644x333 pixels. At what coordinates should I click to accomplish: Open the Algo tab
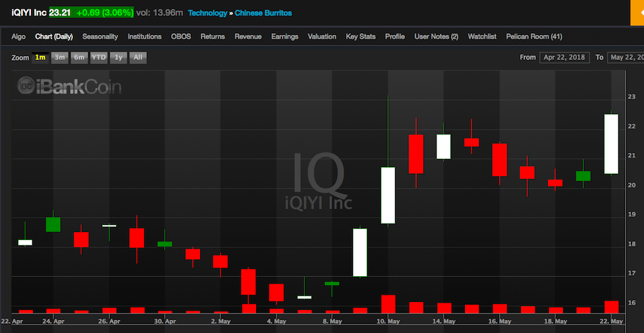click(18, 36)
